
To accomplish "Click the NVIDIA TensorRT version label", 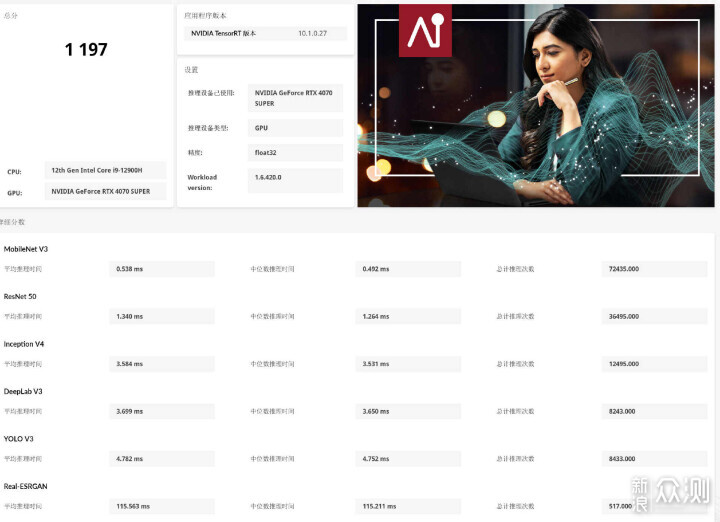I will pyautogui.click(x=223, y=34).
